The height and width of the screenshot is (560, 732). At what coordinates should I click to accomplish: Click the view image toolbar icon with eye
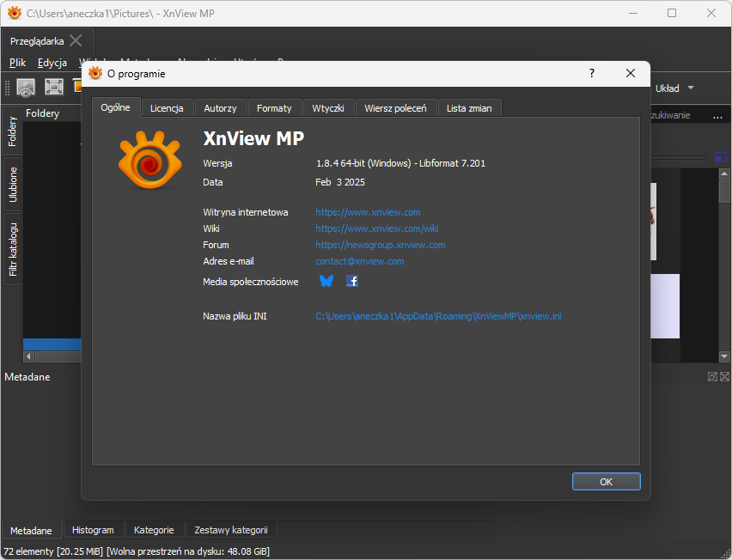(x=26, y=88)
